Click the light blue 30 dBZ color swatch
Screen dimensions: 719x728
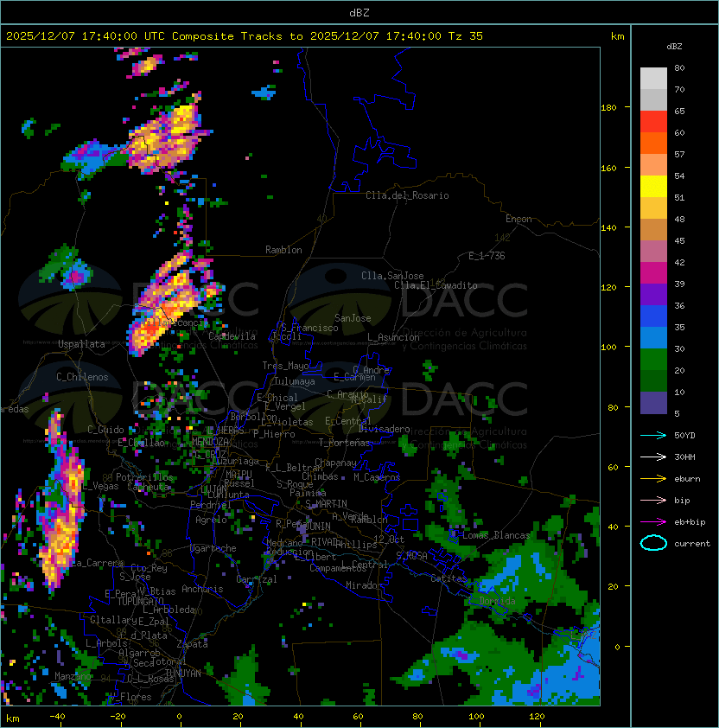coord(653,338)
